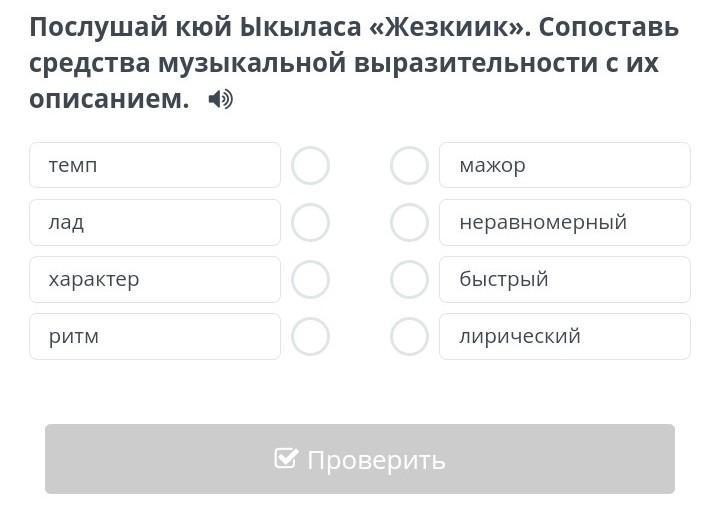Select the circle beside лирический

[409, 337]
